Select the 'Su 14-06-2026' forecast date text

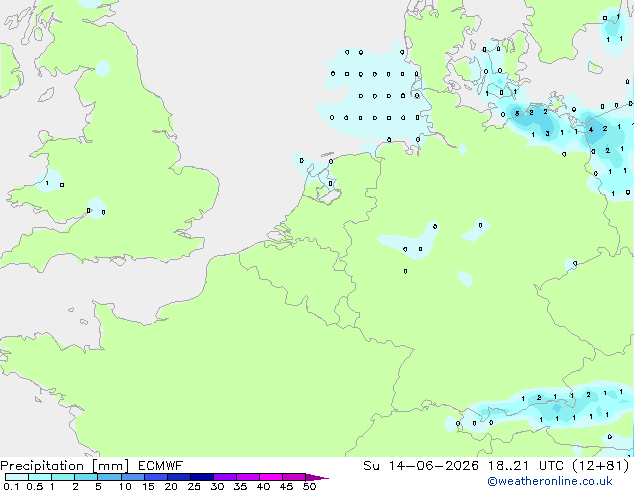click(421, 465)
